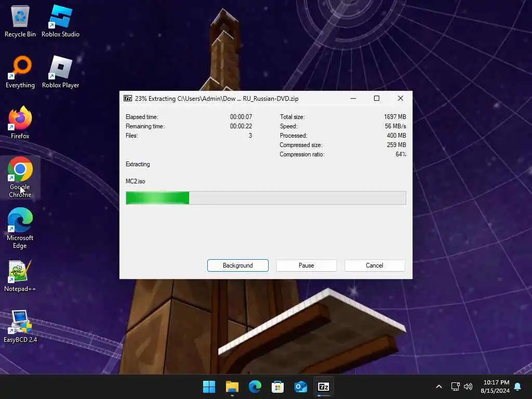The width and height of the screenshot is (532, 399).
Task: Click the Compressed size value 259 MB
Action: point(396,145)
